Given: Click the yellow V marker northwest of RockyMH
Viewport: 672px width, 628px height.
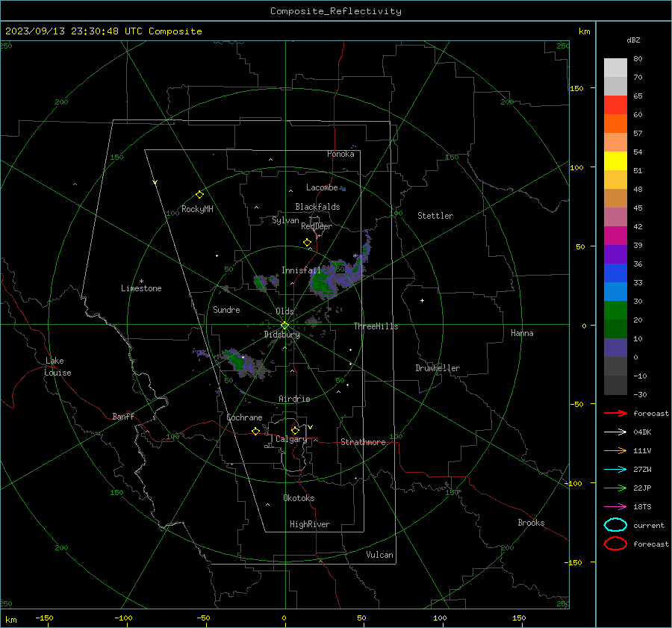Looking at the screenshot, I should tap(155, 182).
